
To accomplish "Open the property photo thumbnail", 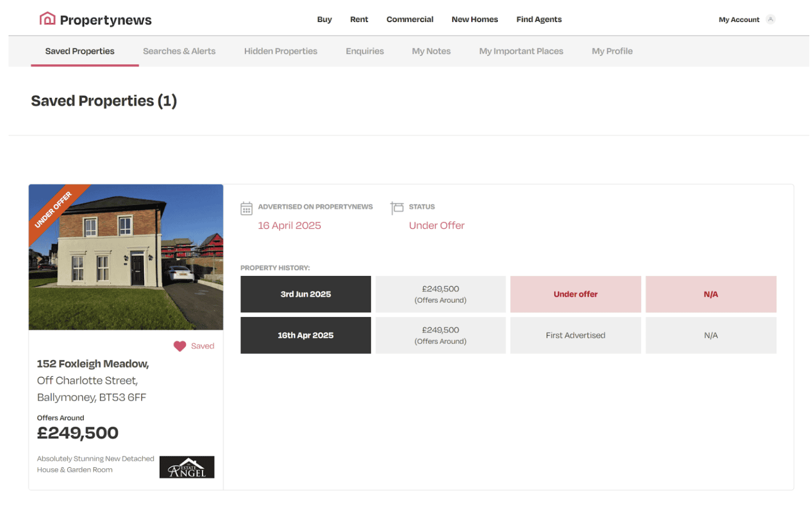I will (x=126, y=257).
